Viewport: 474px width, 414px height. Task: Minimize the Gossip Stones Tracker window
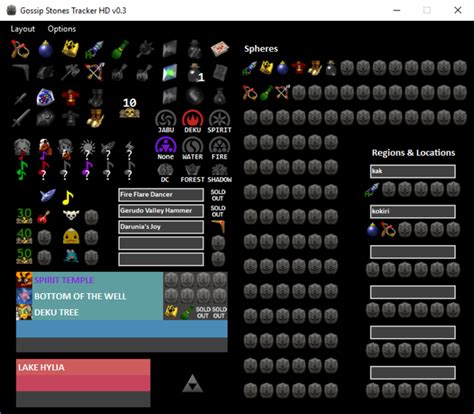[x=396, y=10]
